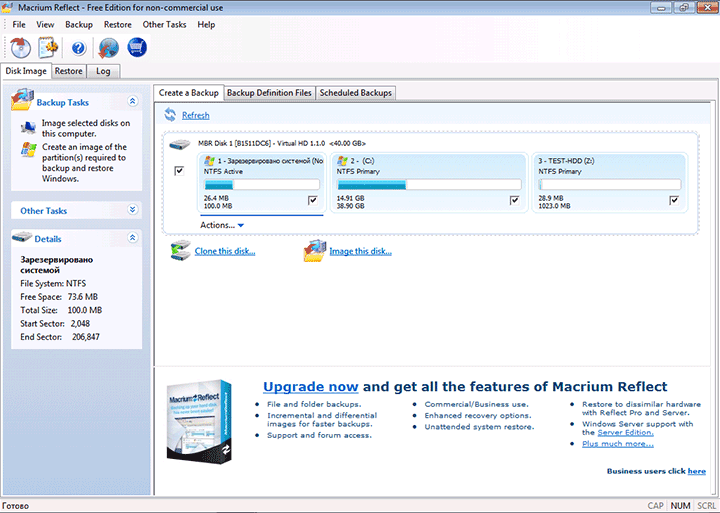
Task: Click the Backup Tasks folder icon
Action: click(x=22, y=100)
